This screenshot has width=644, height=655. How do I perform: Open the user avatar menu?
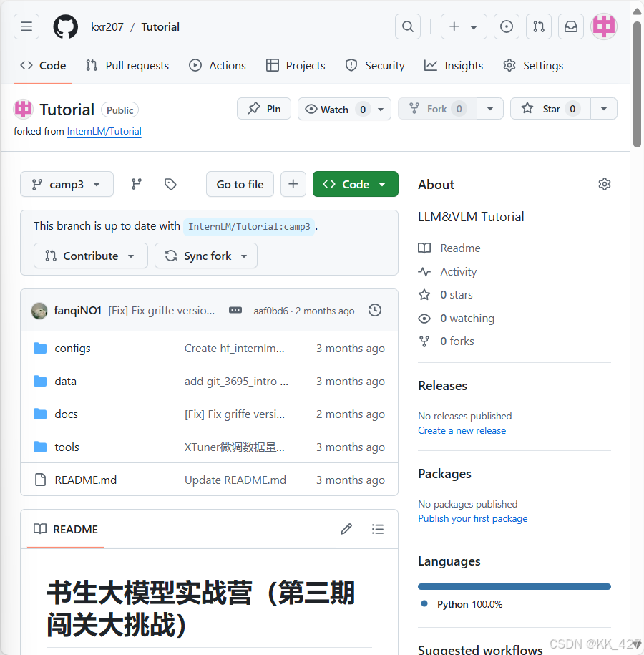(x=604, y=26)
